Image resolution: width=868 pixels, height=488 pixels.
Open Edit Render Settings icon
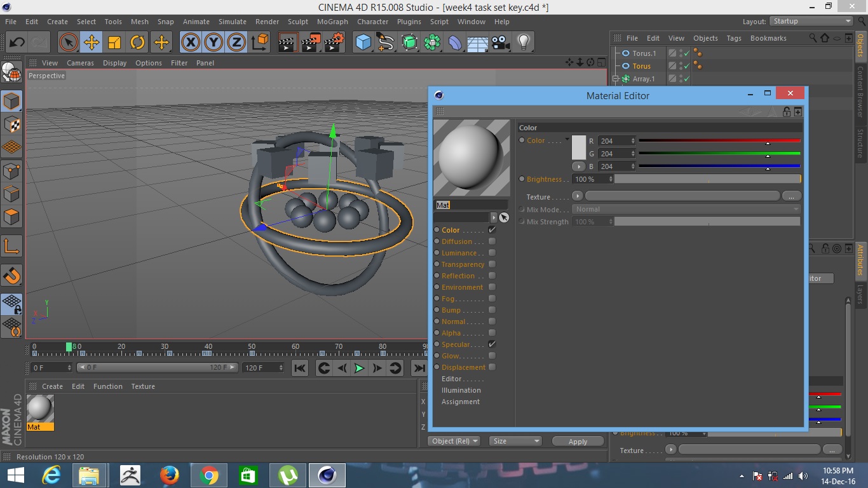click(x=334, y=43)
